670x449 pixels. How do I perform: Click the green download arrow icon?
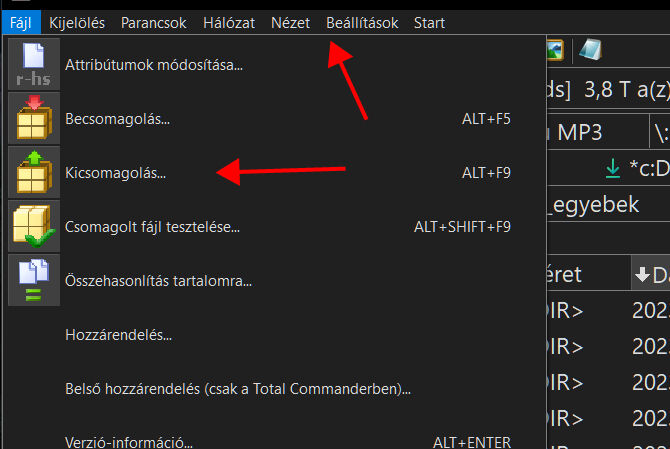[613, 169]
